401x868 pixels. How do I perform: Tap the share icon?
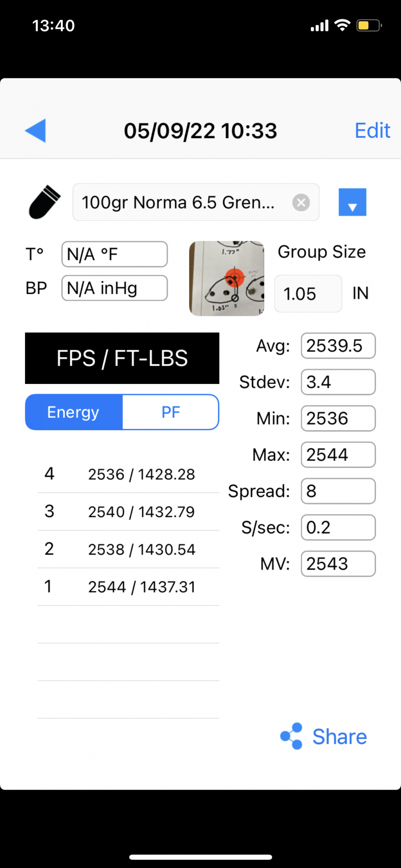[291, 736]
